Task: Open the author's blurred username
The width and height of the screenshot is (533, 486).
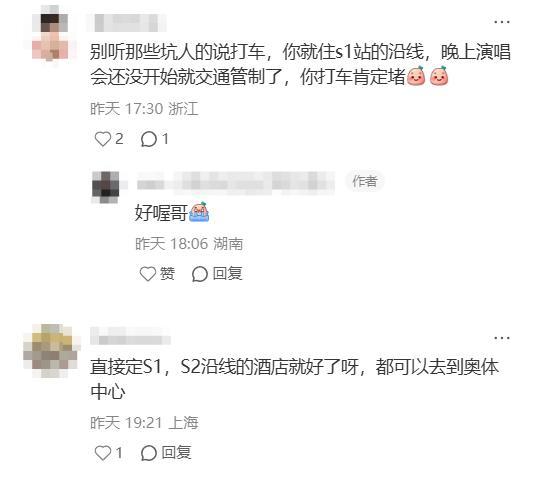Action: tap(235, 184)
